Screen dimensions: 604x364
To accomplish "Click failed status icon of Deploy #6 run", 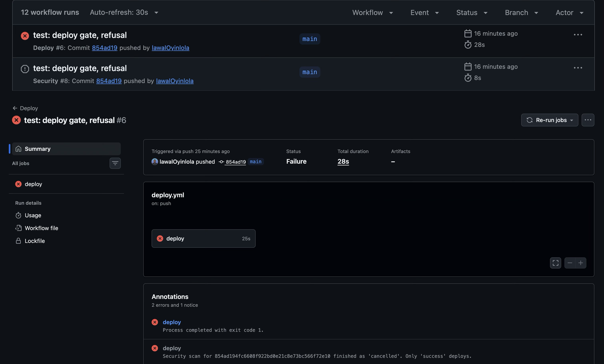I will 25,36.
